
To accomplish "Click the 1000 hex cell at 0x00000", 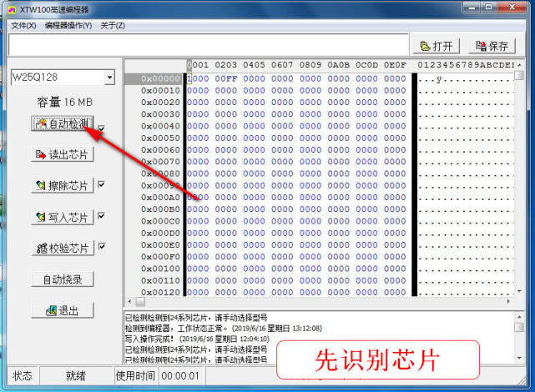I will (x=198, y=78).
